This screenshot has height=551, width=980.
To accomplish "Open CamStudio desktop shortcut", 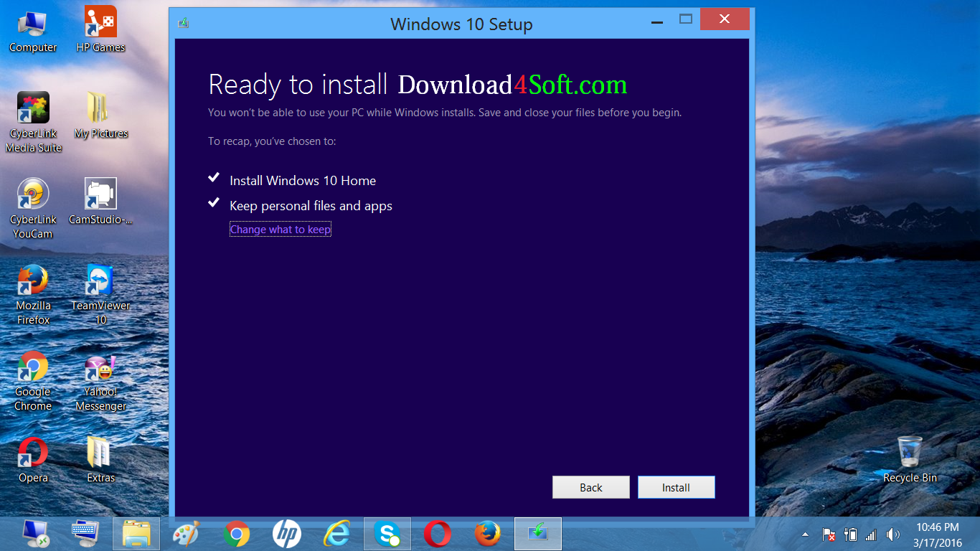I will tap(100, 202).
